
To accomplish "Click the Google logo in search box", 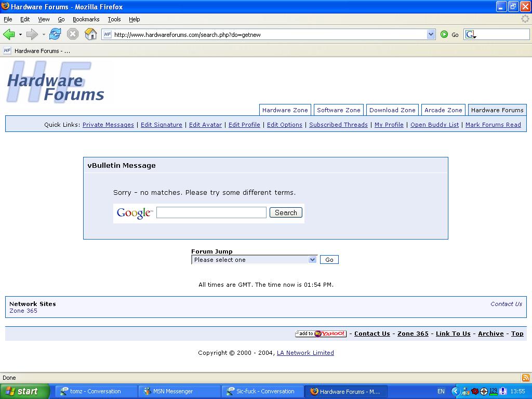I will click(x=135, y=213).
